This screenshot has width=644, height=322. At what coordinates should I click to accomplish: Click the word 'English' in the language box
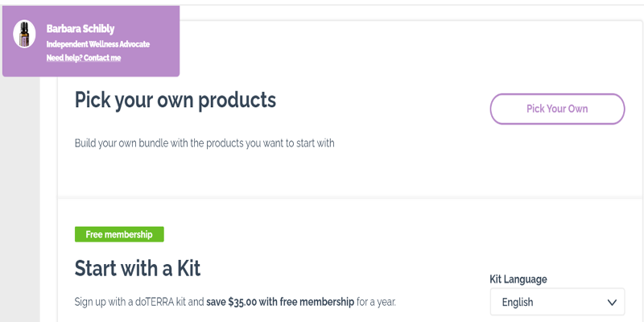pyautogui.click(x=518, y=303)
